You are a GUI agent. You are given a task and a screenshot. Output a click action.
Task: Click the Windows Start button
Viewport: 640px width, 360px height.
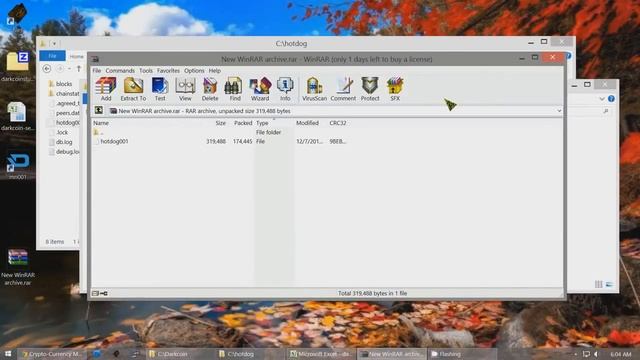coord(8,354)
